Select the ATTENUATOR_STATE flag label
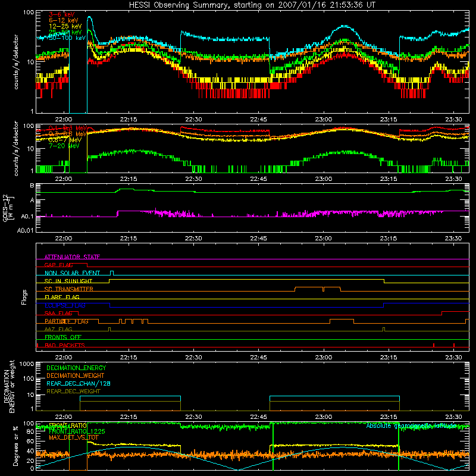 (72, 257)
